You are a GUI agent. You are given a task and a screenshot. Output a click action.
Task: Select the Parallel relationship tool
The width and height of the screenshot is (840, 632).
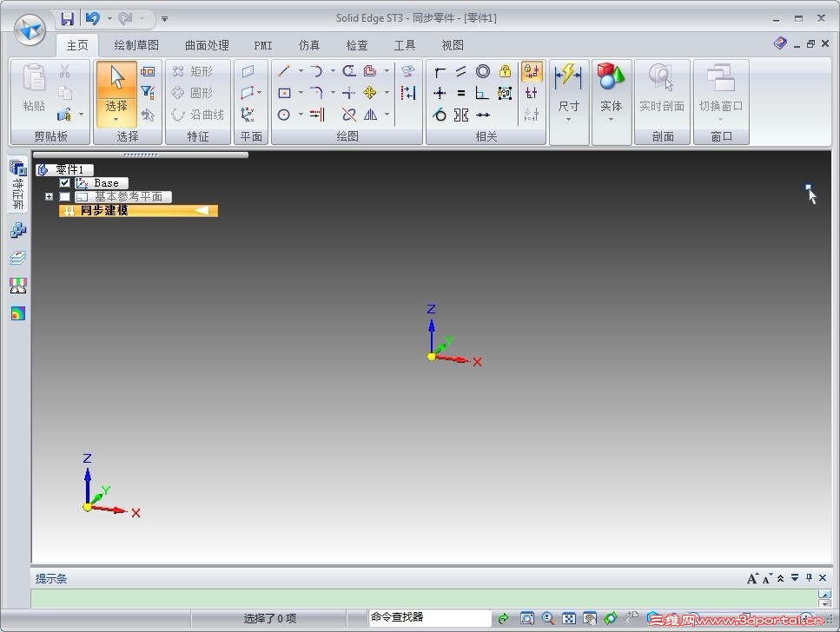(x=461, y=71)
